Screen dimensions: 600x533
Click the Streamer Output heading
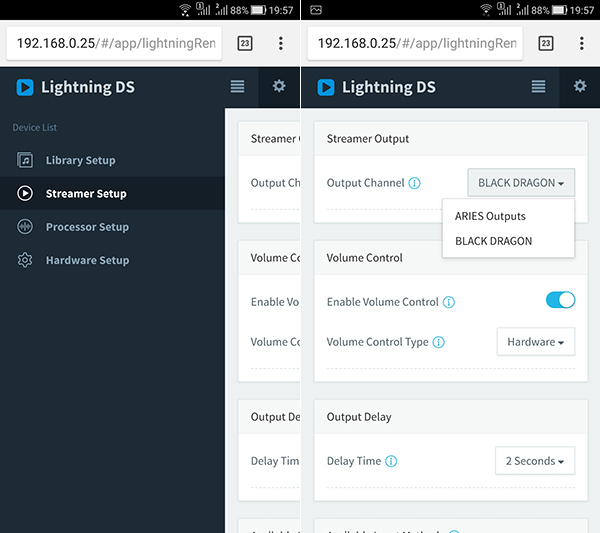368,139
